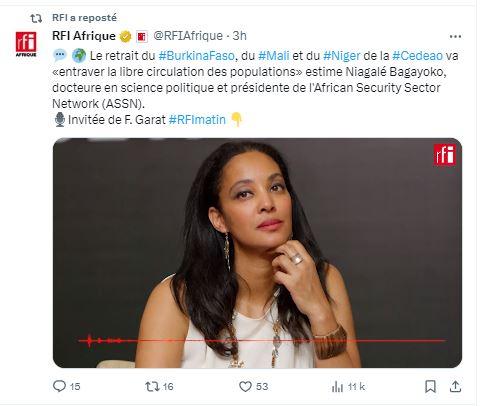488x406 pixels.
Task: Click the small RFI affiliation badge
Action: [x=142, y=36]
